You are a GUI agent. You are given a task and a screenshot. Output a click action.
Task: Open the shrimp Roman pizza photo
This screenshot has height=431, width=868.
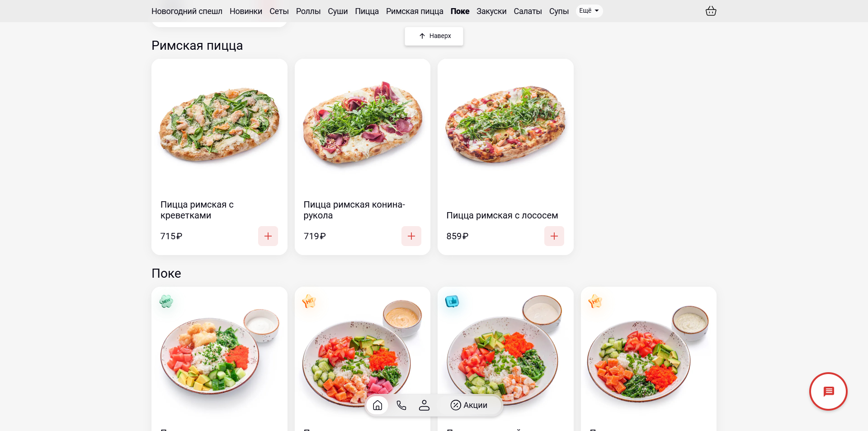click(x=219, y=124)
